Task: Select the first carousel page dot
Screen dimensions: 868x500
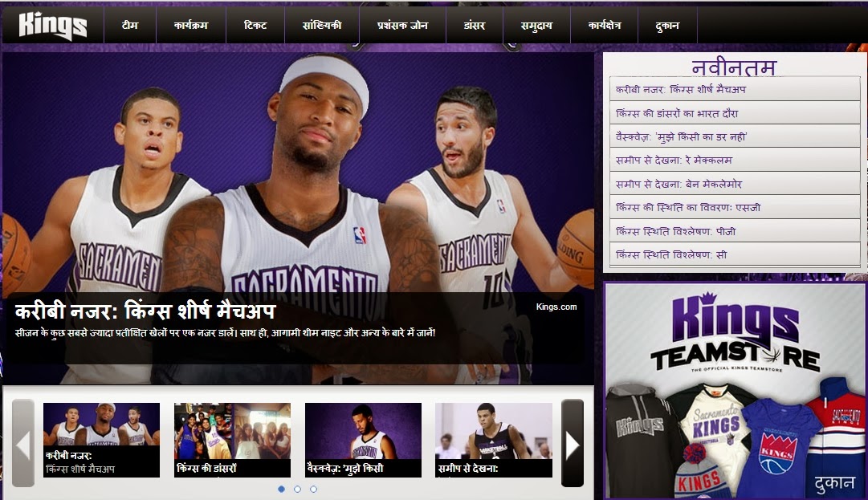Action: pyautogui.click(x=281, y=489)
